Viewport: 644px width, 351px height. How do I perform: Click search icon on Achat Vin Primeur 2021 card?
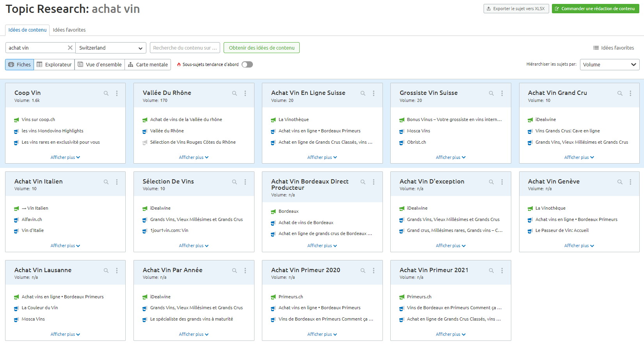click(491, 271)
